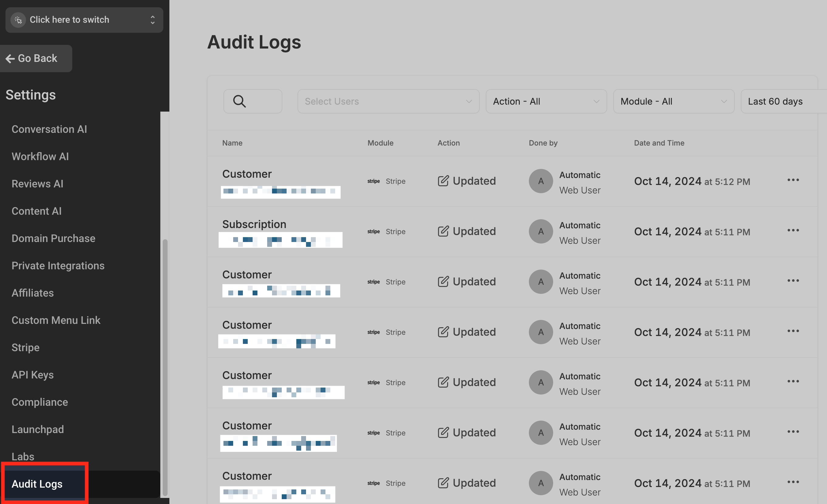Open Conversation AI settings
This screenshot has height=504, width=827.
49,129
